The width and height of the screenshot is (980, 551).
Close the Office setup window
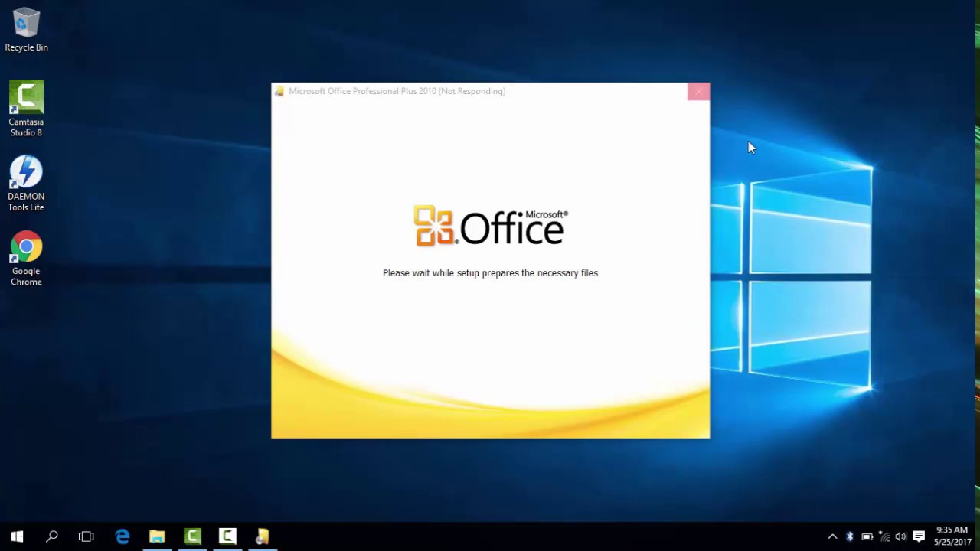[698, 91]
